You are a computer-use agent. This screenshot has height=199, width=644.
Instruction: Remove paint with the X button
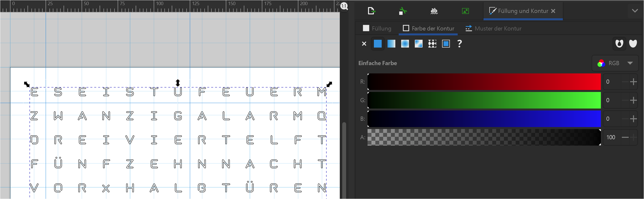click(364, 44)
